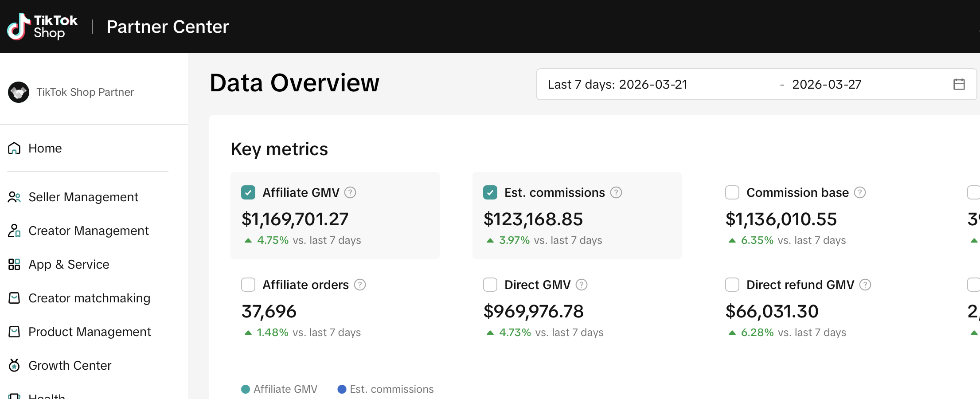Click the Partner Center header title
The height and width of the screenshot is (399, 980).
click(x=168, y=27)
